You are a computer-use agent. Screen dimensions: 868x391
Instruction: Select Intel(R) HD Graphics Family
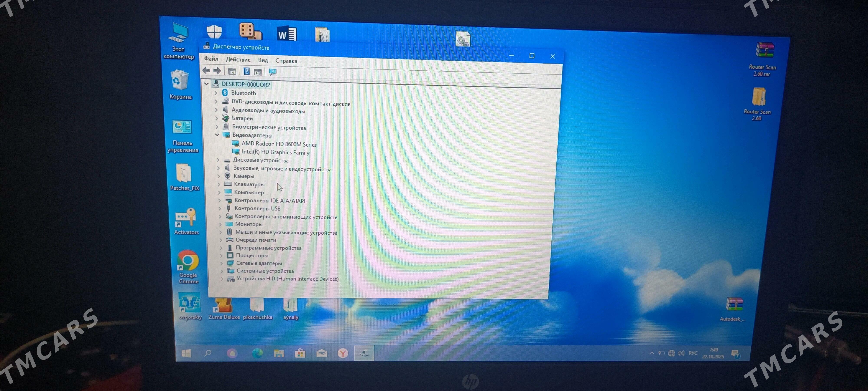275,152
